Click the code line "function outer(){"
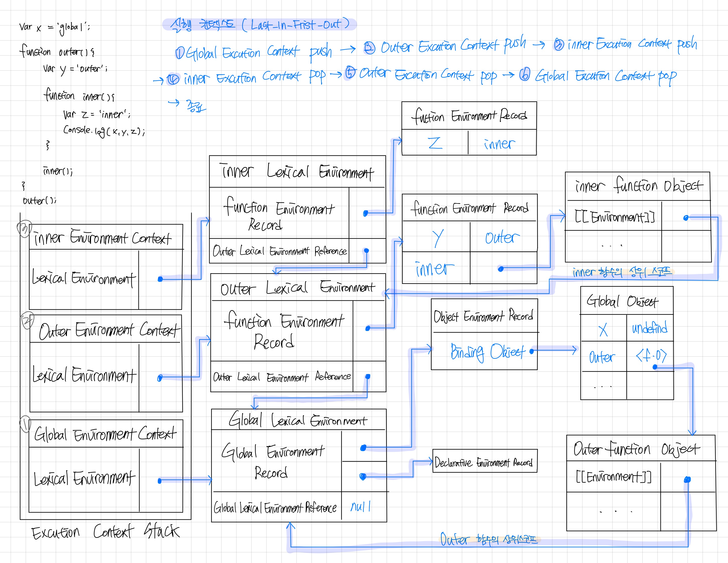Viewport: 728px width, 563px height. pyautogui.click(x=57, y=51)
